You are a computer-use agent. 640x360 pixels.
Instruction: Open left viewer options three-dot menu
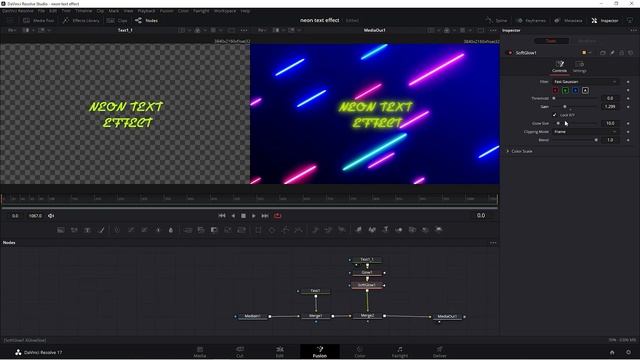click(244, 30)
